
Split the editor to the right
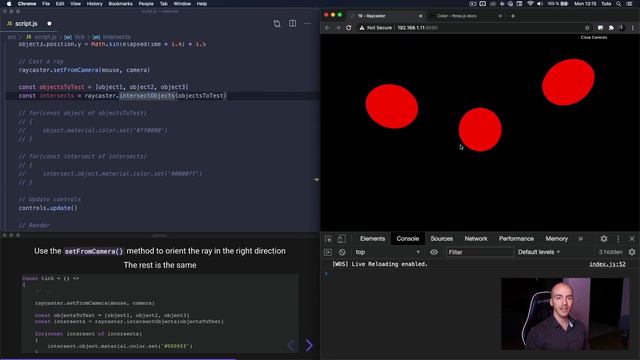(293, 24)
